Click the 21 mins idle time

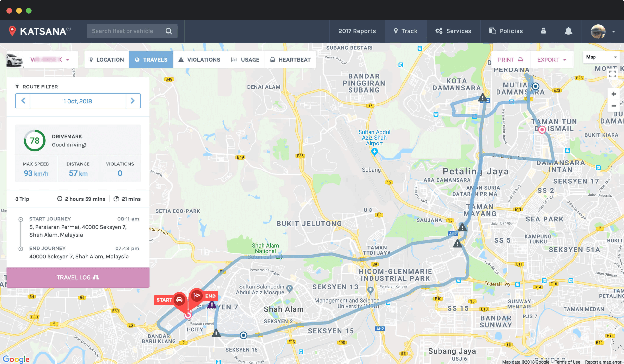click(x=127, y=199)
